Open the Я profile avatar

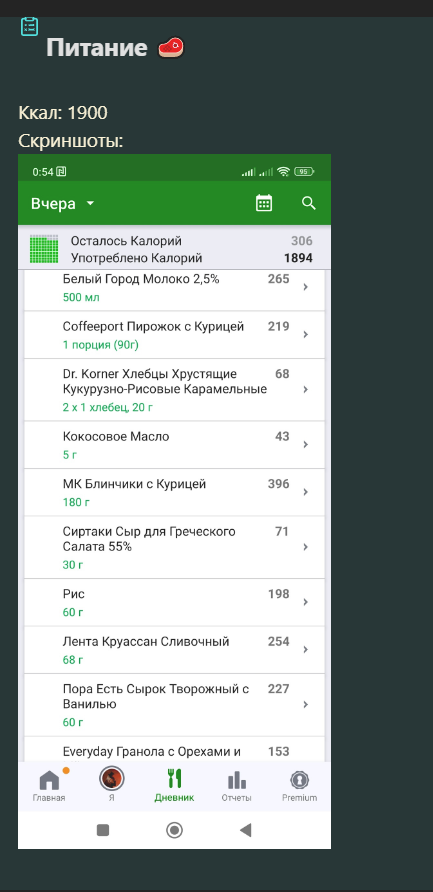112,779
